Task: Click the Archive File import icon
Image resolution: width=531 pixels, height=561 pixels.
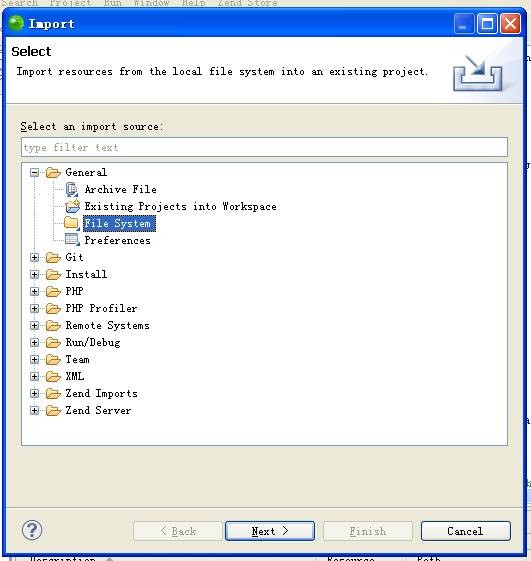Action: (72, 189)
